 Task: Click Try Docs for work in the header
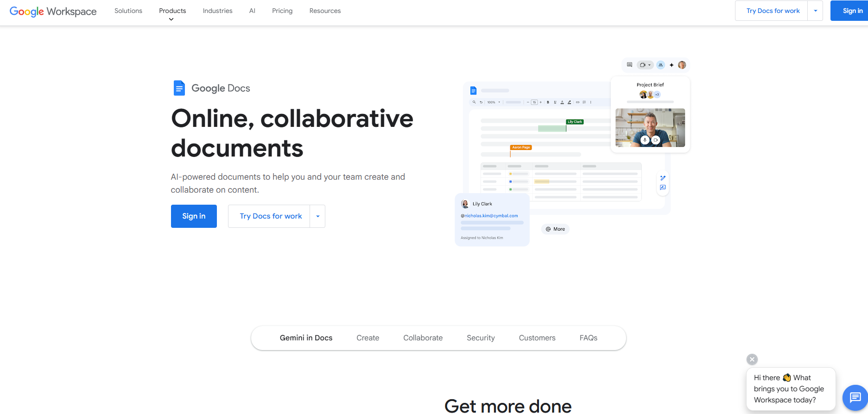[x=773, y=11]
